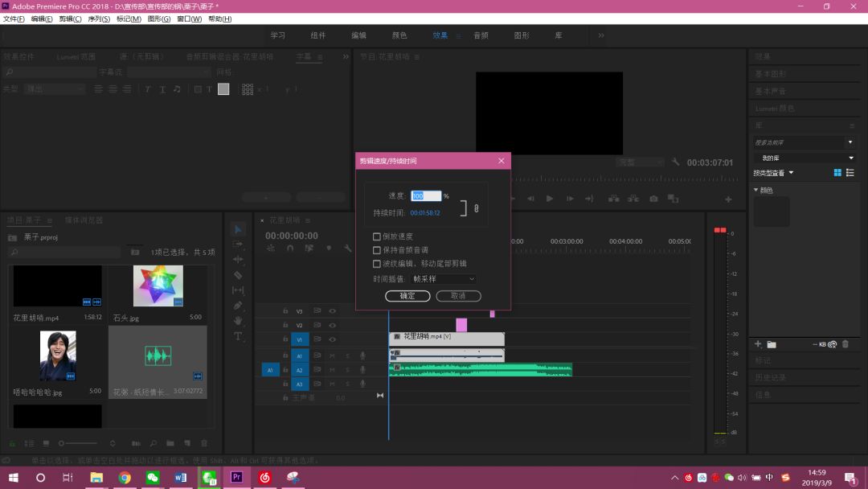868x489 pixels.
Task: Click 取消 in the speed dialog
Action: coord(458,296)
